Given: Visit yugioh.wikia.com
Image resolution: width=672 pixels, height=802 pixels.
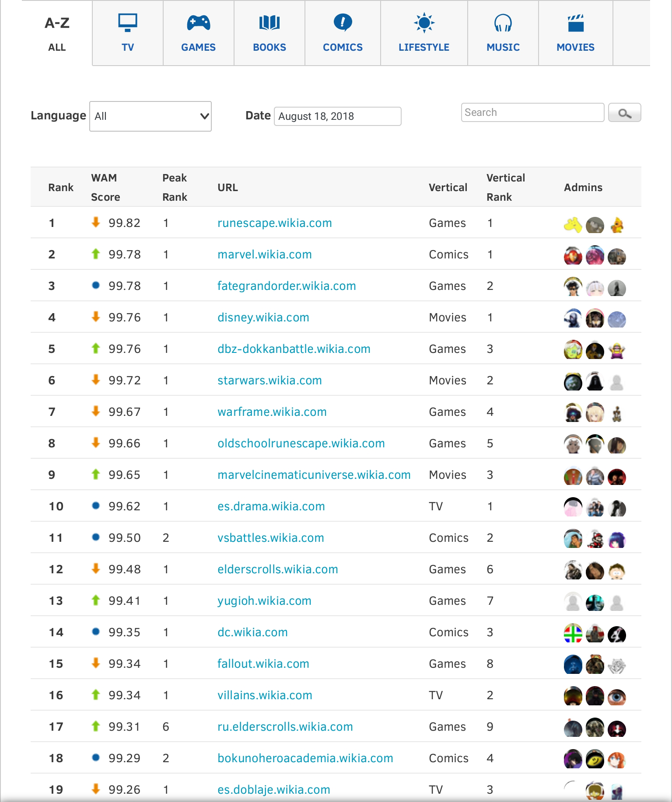Looking at the screenshot, I should pyautogui.click(x=264, y=601).
